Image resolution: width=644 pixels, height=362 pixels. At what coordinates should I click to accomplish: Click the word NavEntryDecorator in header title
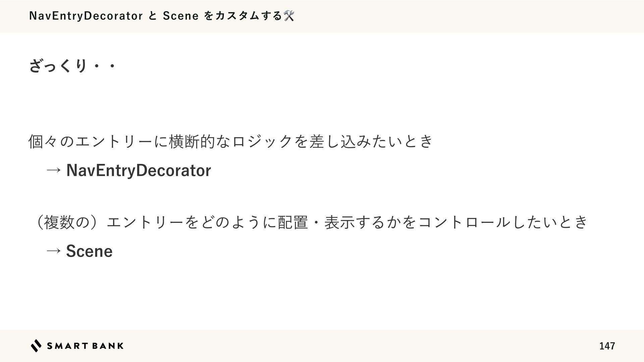click(86, 16)
